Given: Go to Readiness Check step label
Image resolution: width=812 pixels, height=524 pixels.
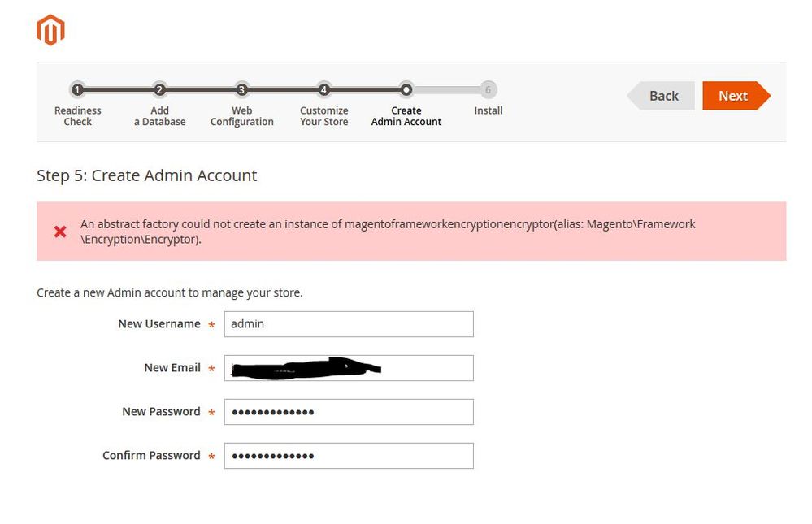Looking at the screenshot, I should pos(78,116).
